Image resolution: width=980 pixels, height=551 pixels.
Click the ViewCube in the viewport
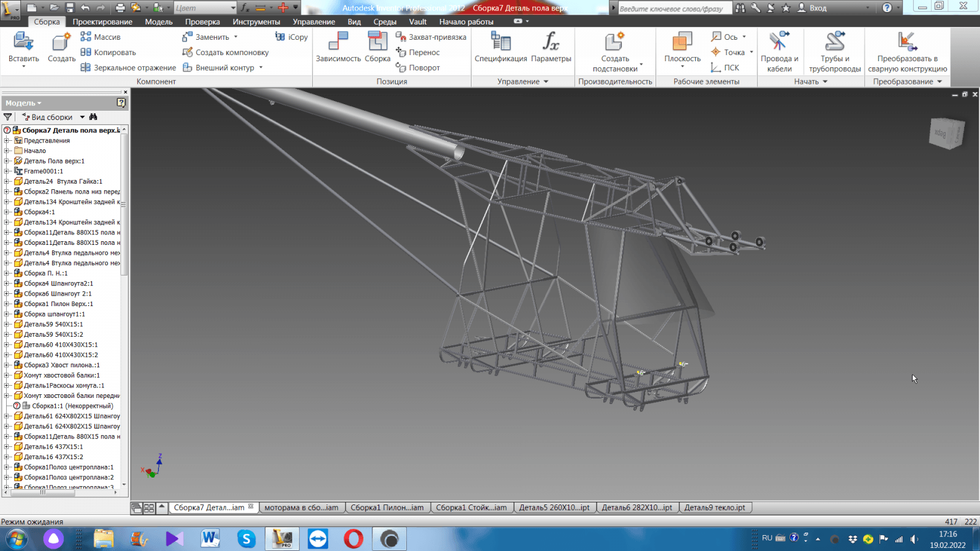coord(946,133)
